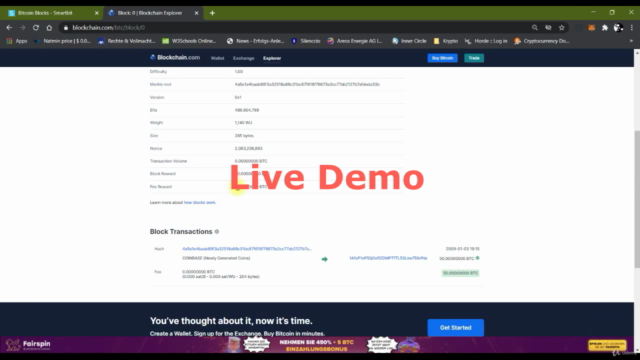Open the Explorer menu item

click(272, 58)
